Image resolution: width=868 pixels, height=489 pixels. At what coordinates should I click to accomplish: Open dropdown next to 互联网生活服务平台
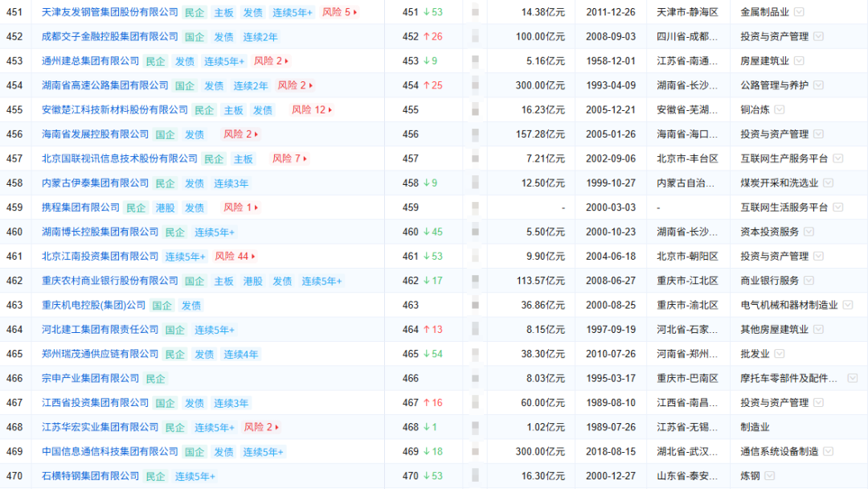[x=838, y=208]
